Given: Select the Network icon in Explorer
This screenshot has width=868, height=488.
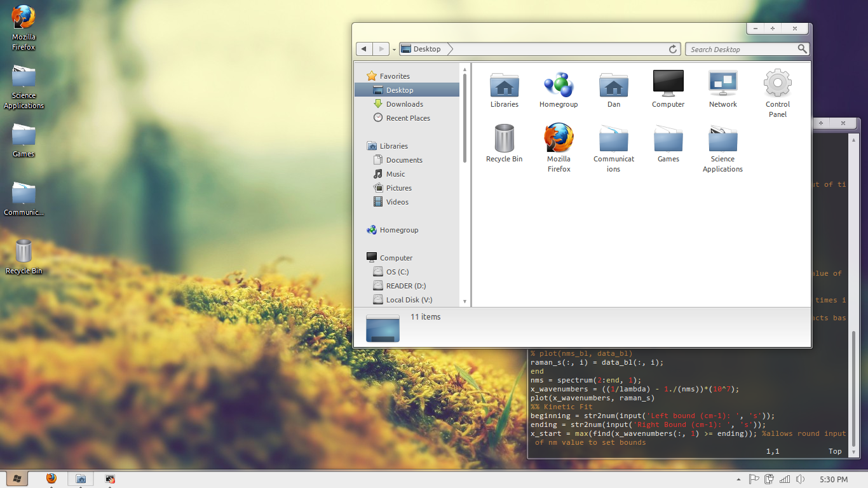Looking at the screenshot, I should (x=722, y=85).
